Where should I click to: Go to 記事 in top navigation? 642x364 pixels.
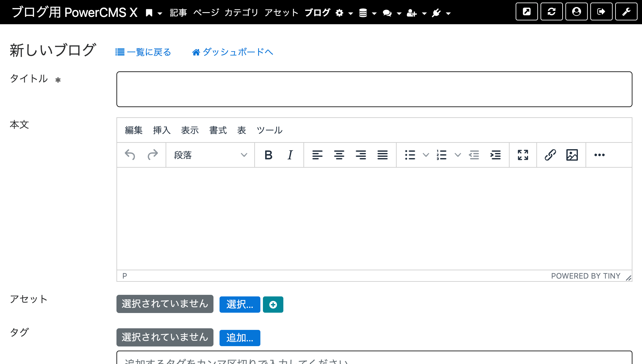(178, 13)
